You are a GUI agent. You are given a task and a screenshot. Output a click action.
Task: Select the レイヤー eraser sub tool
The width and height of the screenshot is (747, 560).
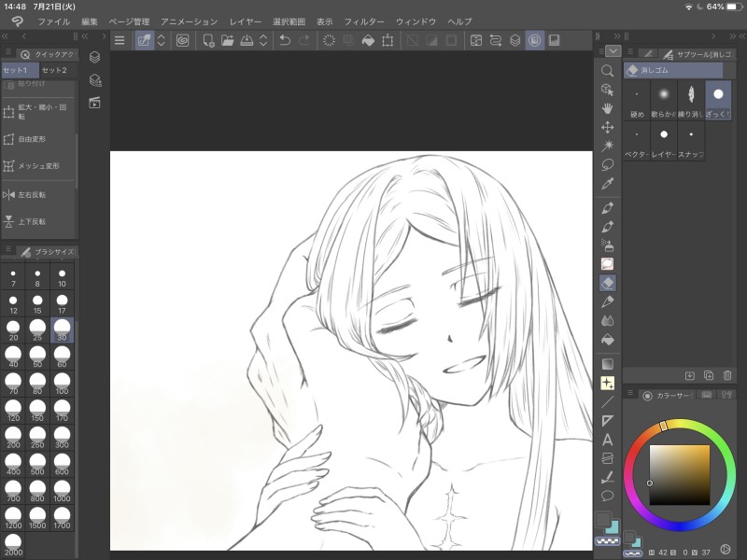pos(664,141)
